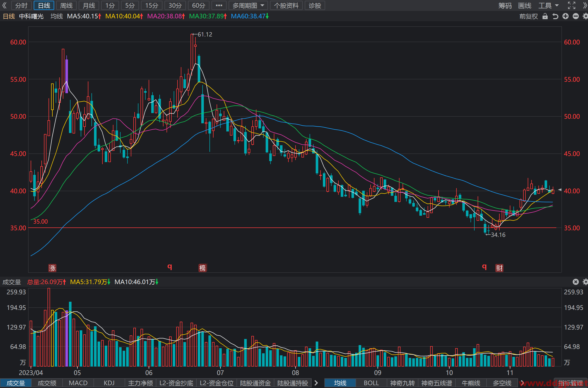Select the 60分 minute period

coord(199,5)
